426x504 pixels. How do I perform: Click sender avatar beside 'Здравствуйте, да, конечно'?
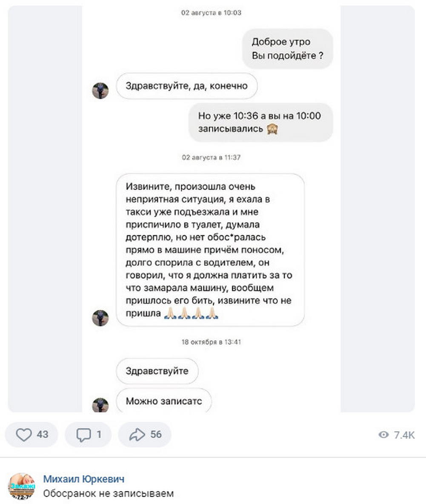[x=100, y=90]
